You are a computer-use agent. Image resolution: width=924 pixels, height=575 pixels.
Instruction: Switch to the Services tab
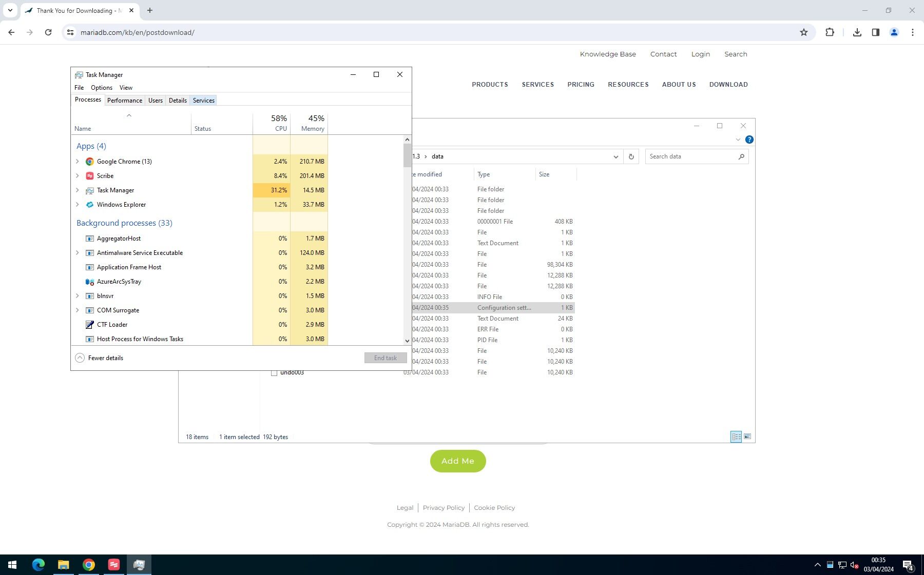204,101
